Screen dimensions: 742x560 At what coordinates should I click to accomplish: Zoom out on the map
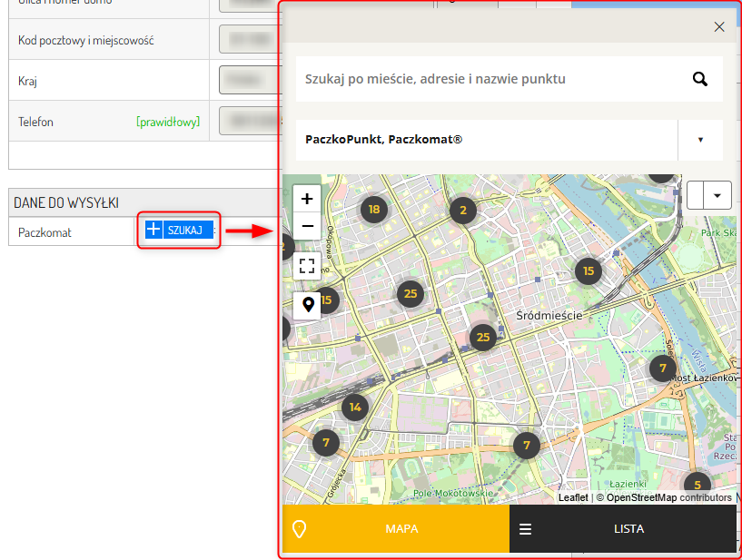click(307, 226)
